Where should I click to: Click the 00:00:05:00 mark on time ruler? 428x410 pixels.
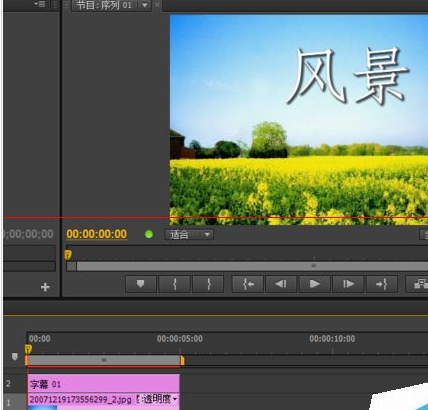180,339
